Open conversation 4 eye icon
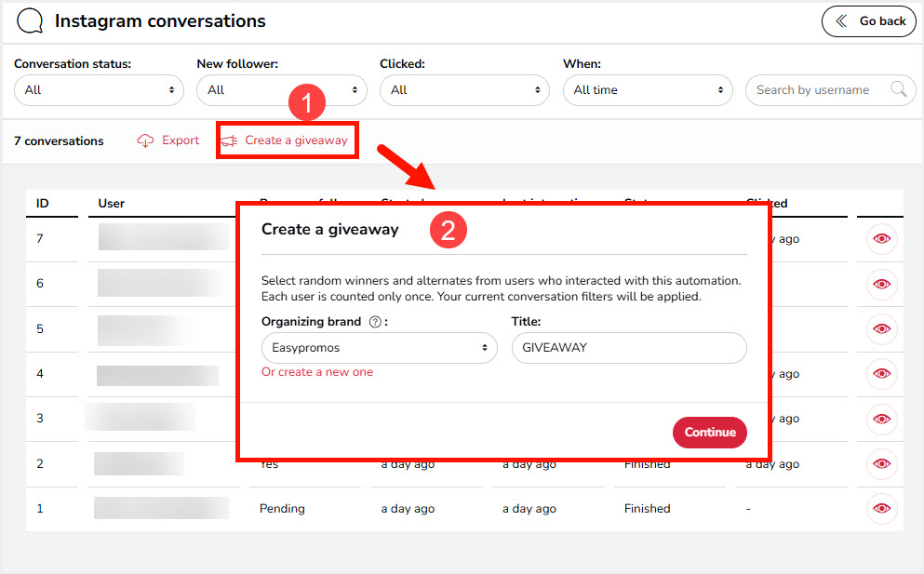Screen dimensions: 924x574 click(x=881, y=374)
